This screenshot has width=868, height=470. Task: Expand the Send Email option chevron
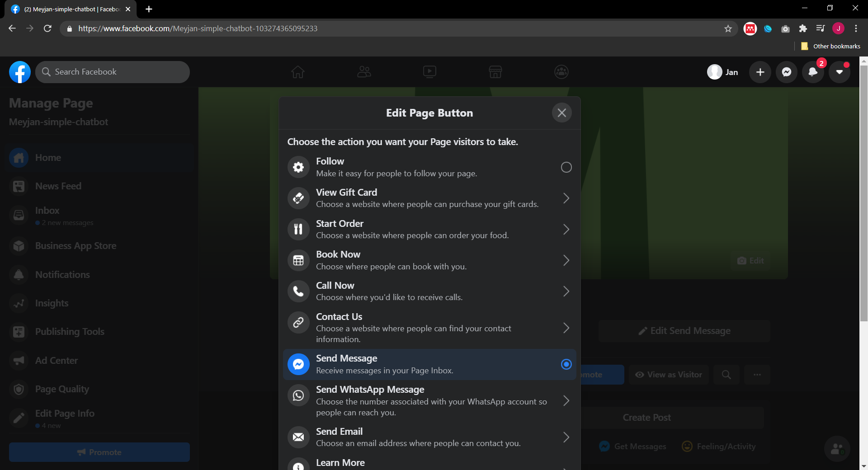click(566, 437)
